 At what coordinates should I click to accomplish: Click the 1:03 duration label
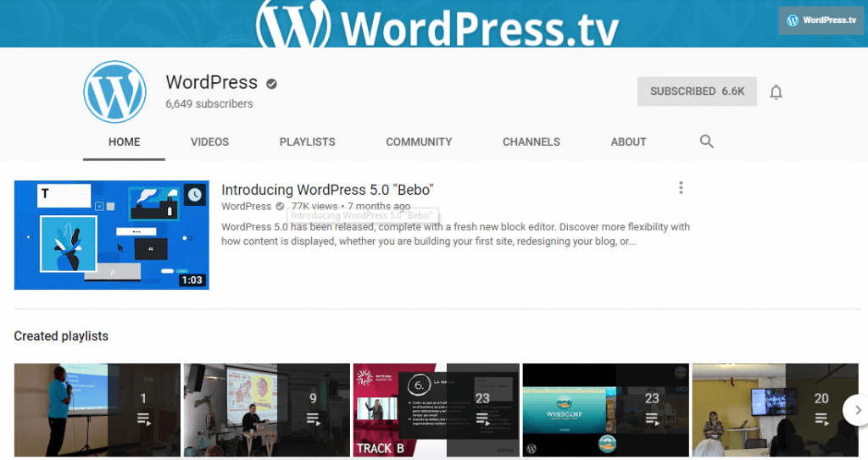(192, 280)
